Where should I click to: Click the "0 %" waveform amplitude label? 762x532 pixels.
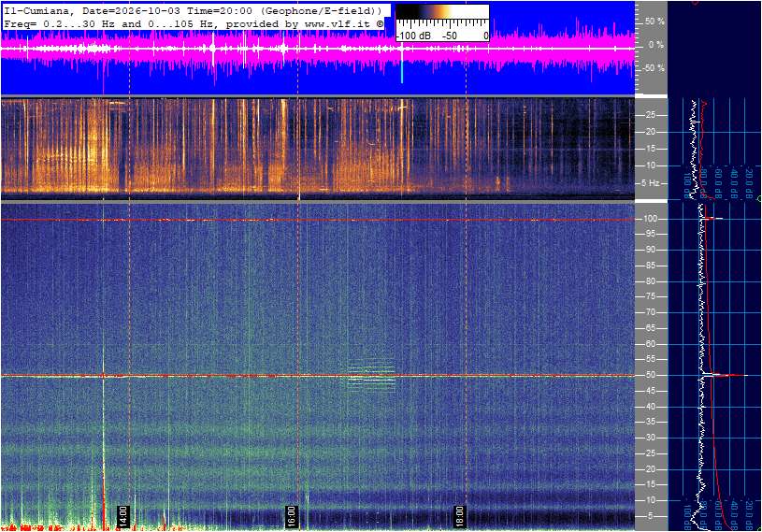click(655, 45)
